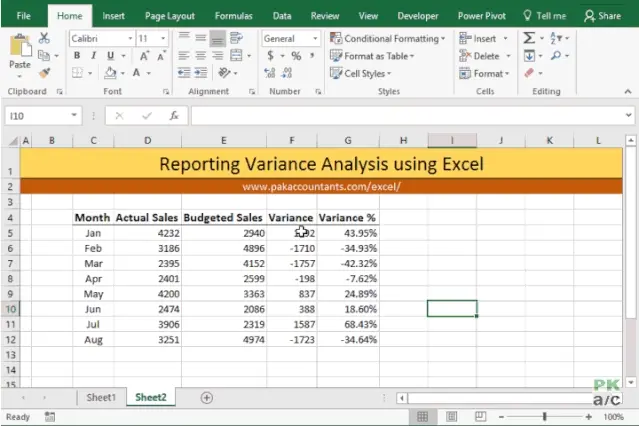
Task: Decrease font size with the smaller A
Action: [x=161, y=56]
